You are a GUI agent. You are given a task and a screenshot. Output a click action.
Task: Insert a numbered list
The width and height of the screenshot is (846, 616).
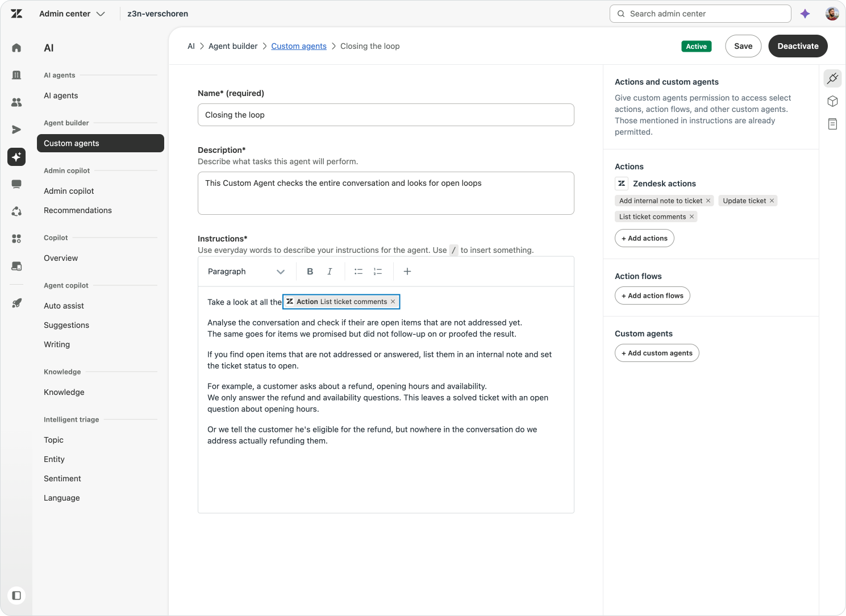coord(378,272)
